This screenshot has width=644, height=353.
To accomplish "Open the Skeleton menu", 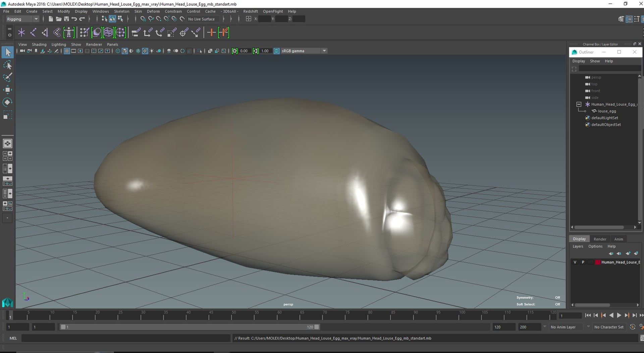I will [x=121, y=11].
